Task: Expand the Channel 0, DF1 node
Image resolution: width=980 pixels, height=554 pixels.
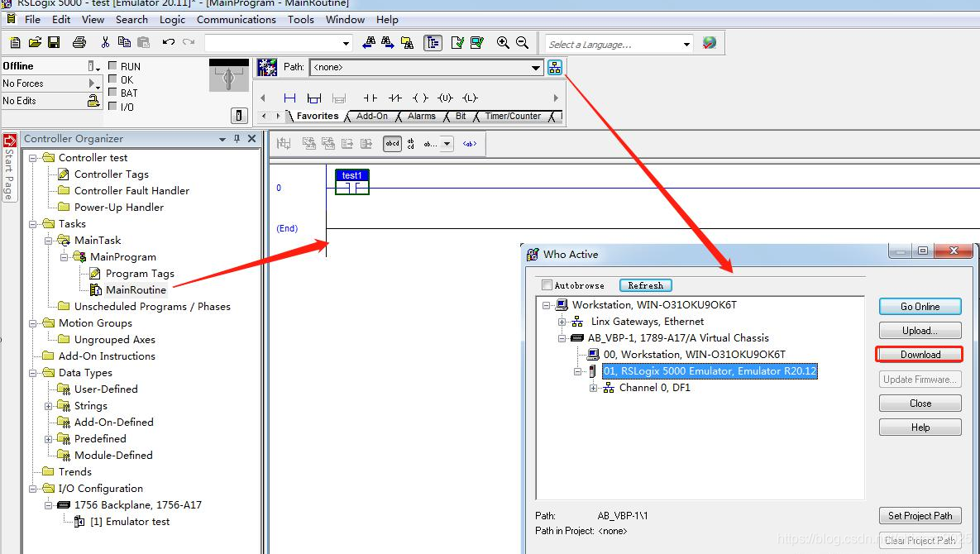Action: pyautogui.click(x=593, y=388)
